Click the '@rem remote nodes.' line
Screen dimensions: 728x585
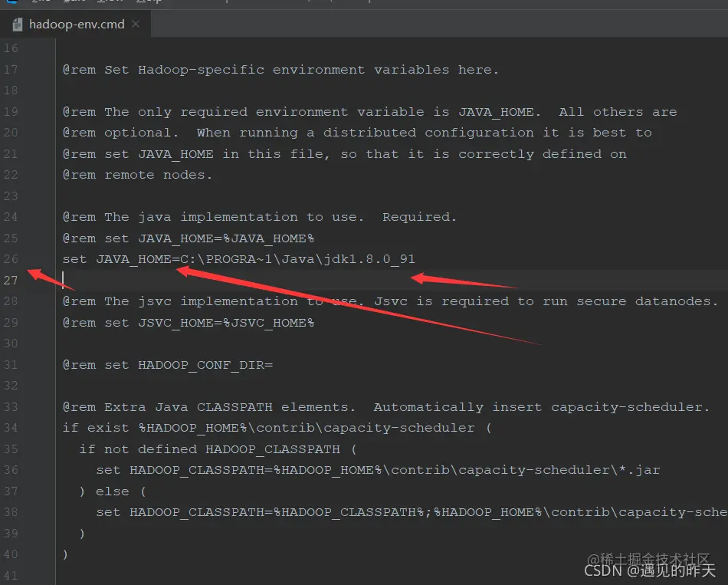click(x=137, y=175)
